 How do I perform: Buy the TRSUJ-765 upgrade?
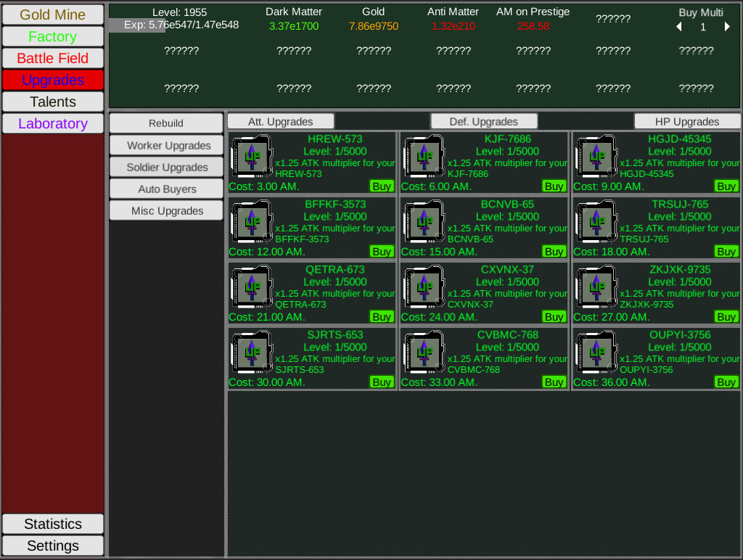(x=726, y=252)
